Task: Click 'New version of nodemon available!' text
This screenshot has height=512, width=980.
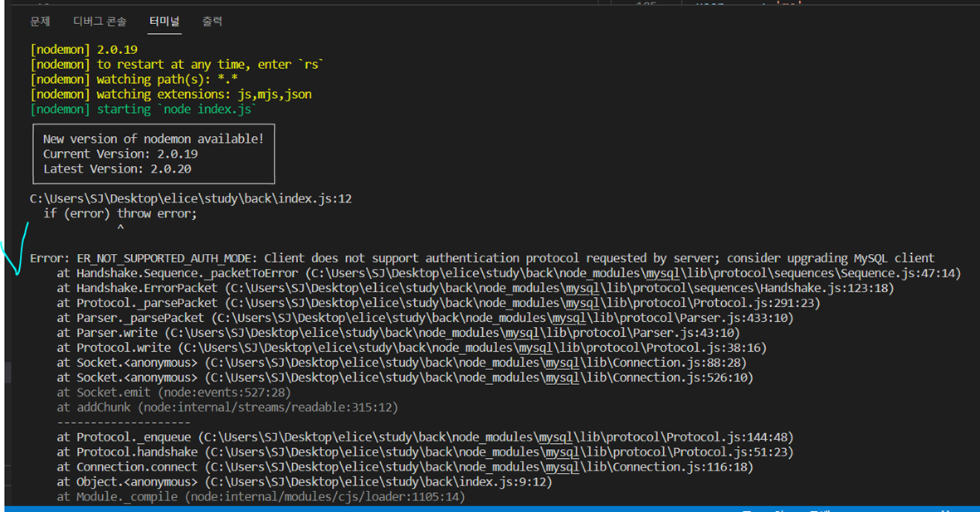Action: pos(154,139)
